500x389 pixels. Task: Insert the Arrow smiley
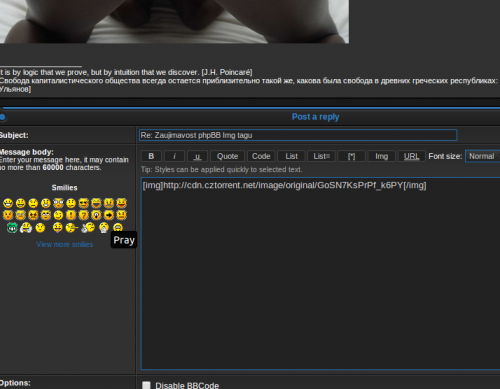pyautogui.click(x=109, y=215)
